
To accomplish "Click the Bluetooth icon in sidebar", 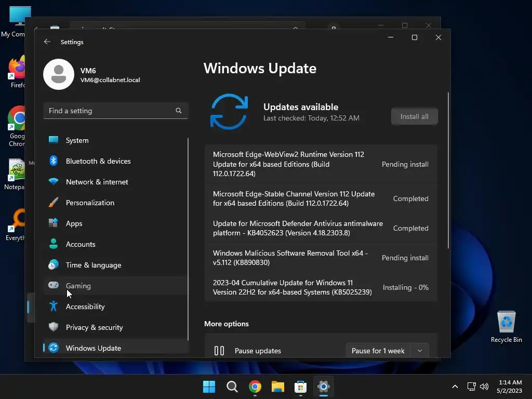I will 54,161.
